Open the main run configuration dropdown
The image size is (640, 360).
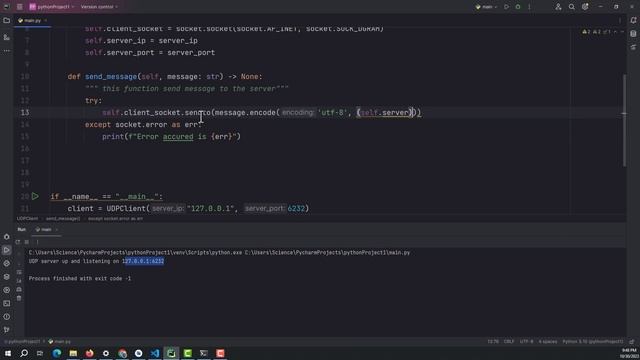point(487,7)
